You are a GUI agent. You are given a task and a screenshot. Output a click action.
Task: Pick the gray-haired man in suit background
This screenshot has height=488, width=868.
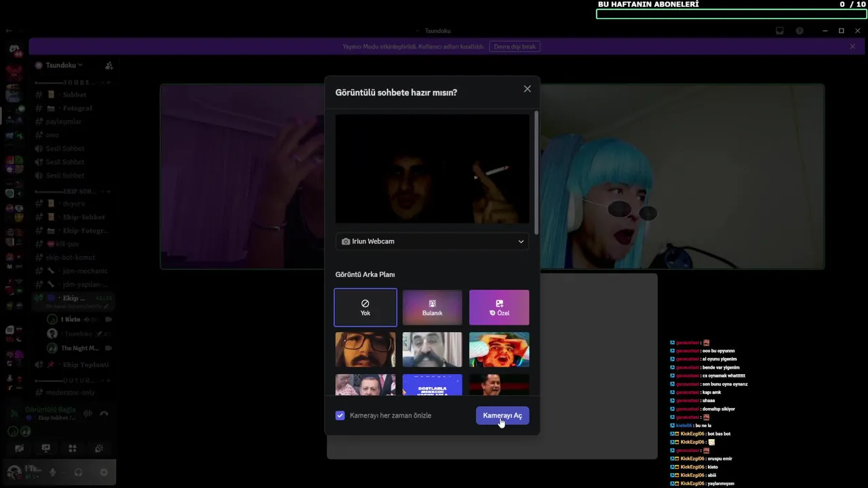[x=366, y=385]
